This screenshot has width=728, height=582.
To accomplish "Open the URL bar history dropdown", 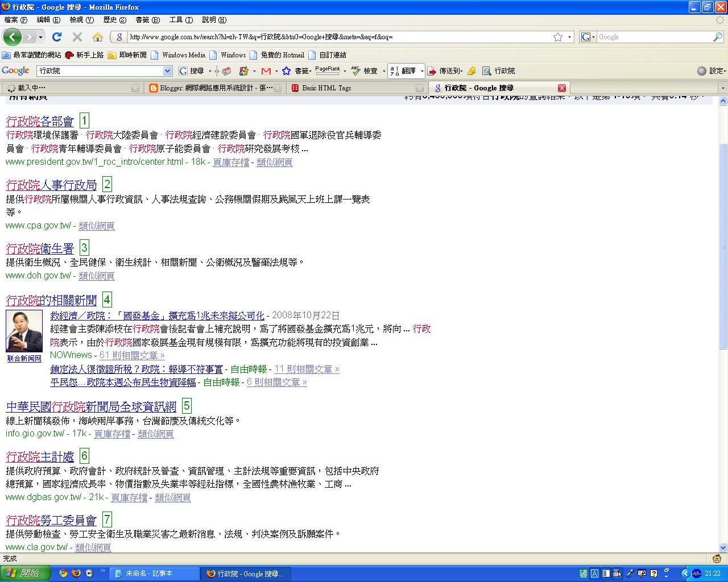I will [x=569, y=37].
